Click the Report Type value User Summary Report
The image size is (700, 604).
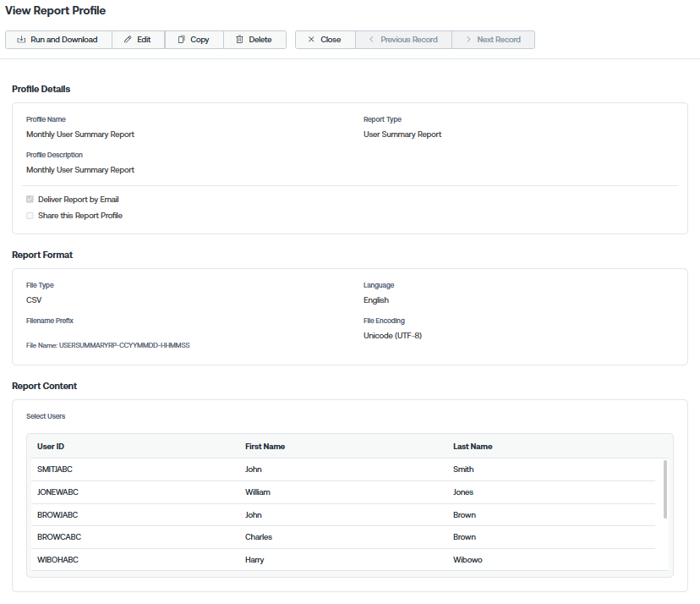point(402,135)
